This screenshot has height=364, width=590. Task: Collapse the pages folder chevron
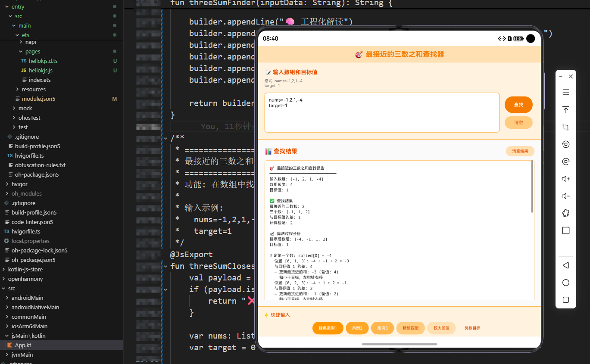click(21, 51)
